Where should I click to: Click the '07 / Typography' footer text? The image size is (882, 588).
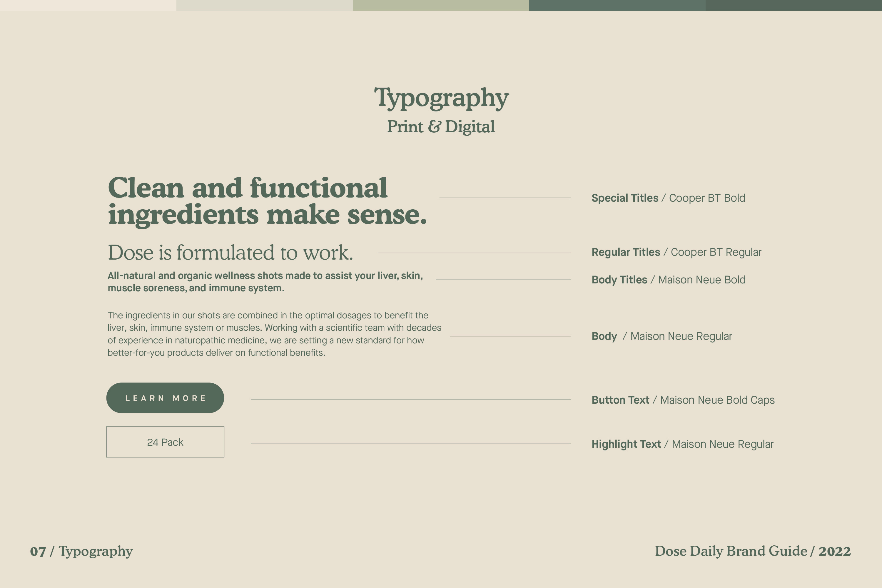pos(81,551)
